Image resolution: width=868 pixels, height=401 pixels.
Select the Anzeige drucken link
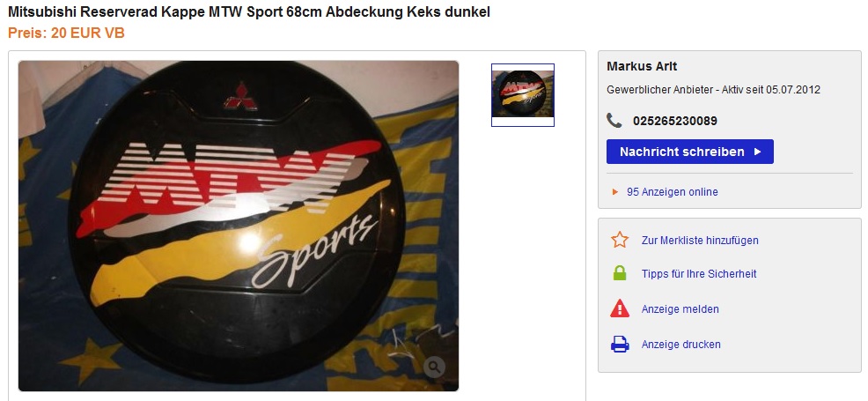coord(680,345)
